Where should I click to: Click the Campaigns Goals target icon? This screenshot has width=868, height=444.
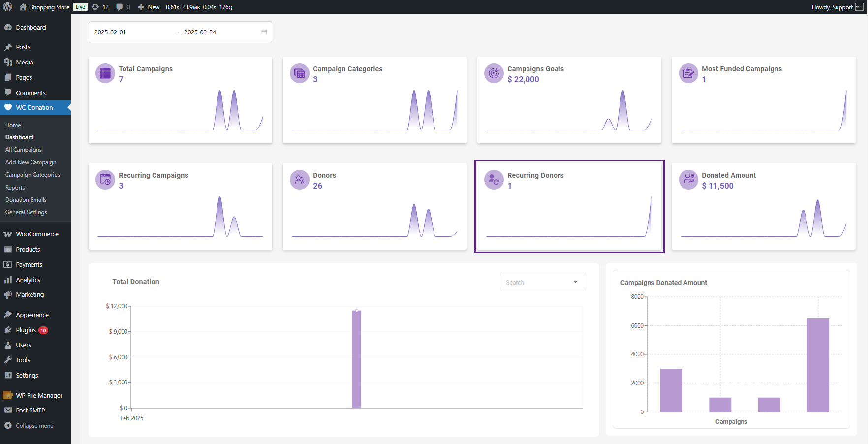click(x=494, y=73)
